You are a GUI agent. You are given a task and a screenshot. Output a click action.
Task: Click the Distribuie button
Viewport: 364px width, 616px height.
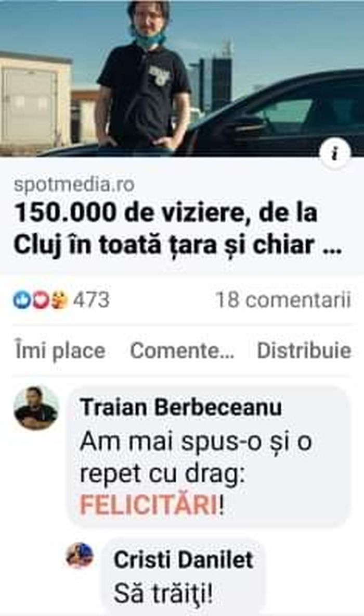(304, 351)
